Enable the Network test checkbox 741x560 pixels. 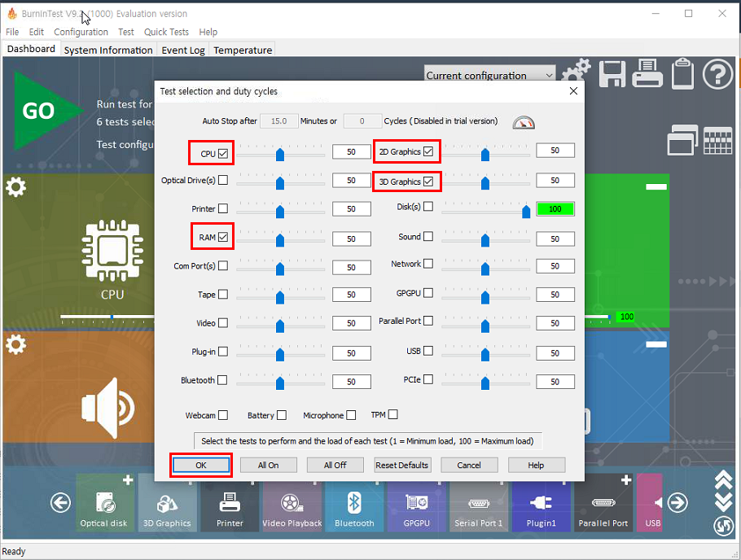pyautogui.click(x=428, y=264)
